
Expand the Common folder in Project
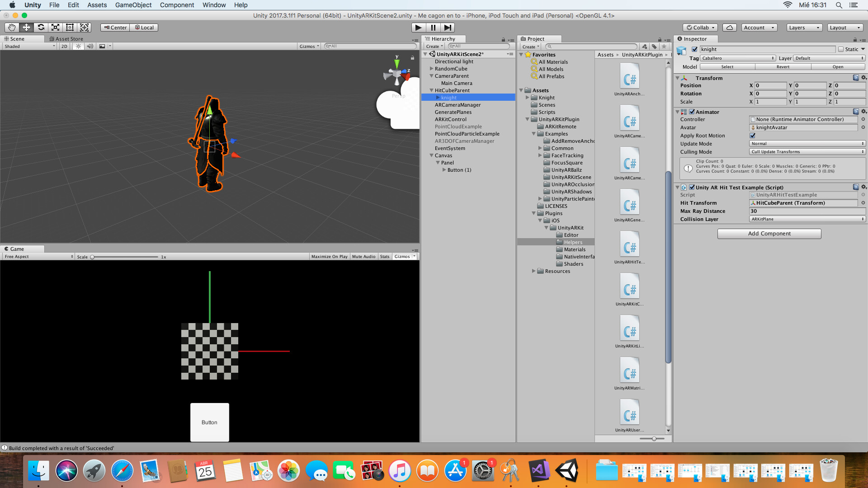pos(540,148)
